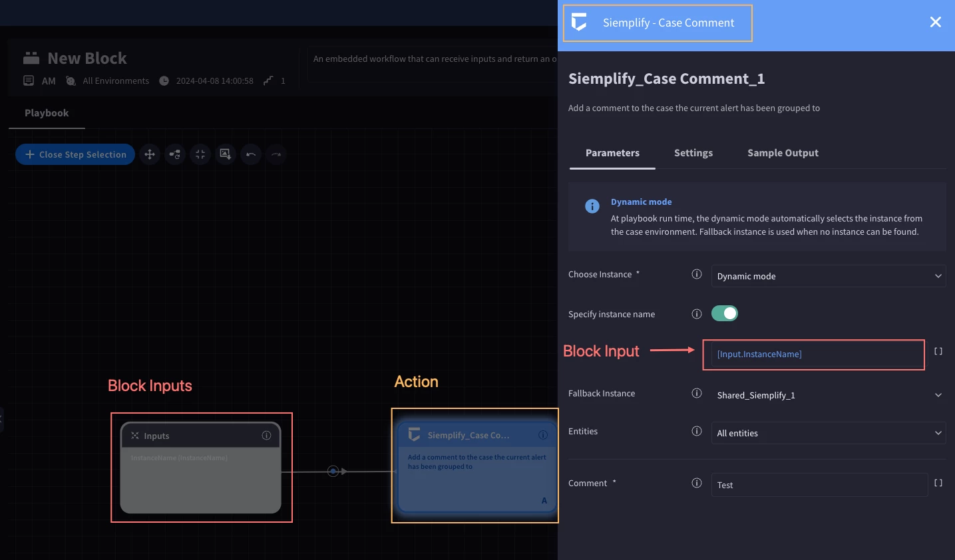The image size is (955, 560).
Task: Click the Siemplify_Case Comment_1 step title
Action: pos(666,78)
